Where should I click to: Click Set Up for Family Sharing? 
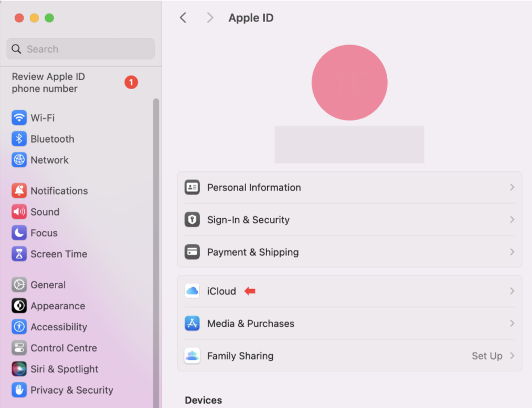click(x=487, y=356)
